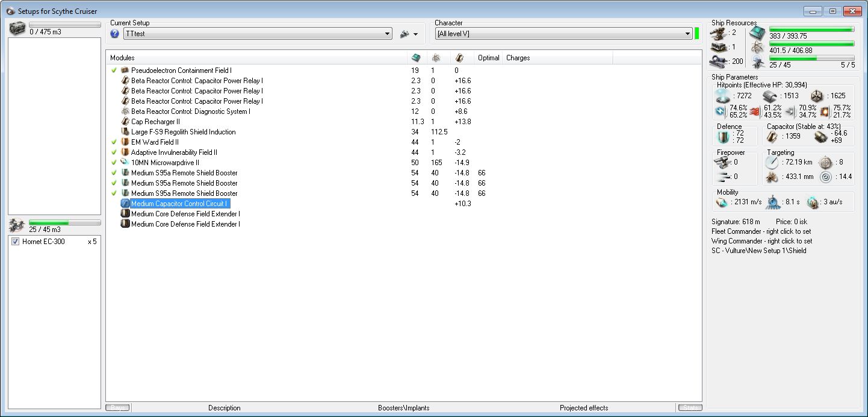Click the 10MN Microwarpdrive II module icon
Screen dimensions: 868x417
coord(125,163)
